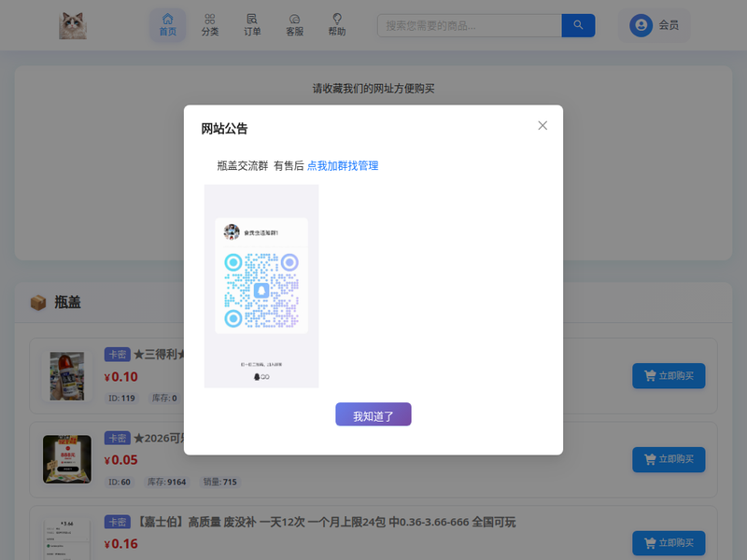Image resolution: width=747 pixels, height=560 pixels.
Task: Click the 卡密 badge on 三得利 item
Action: 118,355
